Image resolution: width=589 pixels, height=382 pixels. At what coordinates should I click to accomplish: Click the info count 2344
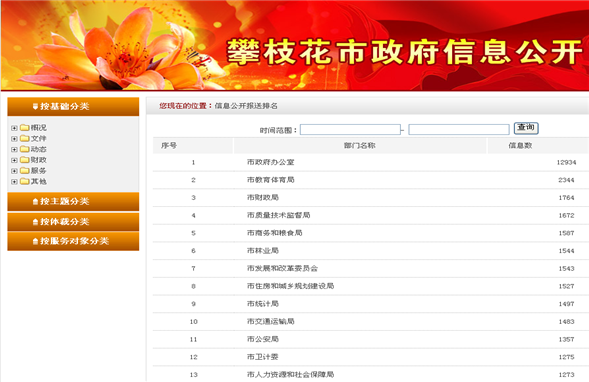pos(566,180)
